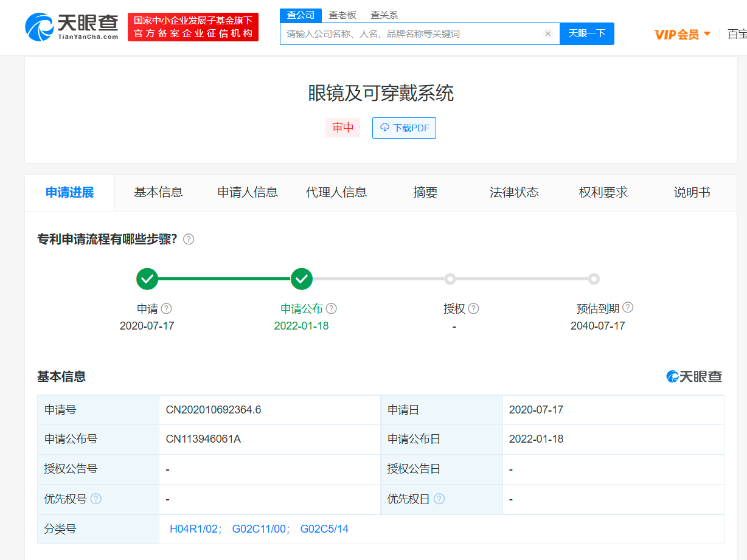747x560 pixels.
Task: Open the 权利要求 tab
Action: pos(603,193)
